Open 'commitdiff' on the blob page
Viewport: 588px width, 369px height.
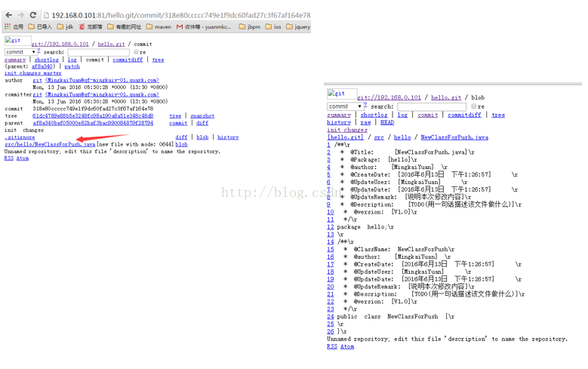pos(464,115)
